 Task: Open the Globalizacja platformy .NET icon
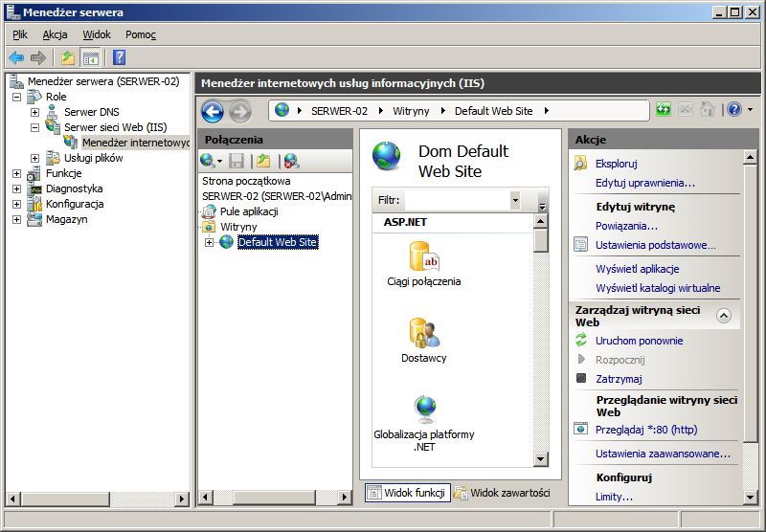424,410
